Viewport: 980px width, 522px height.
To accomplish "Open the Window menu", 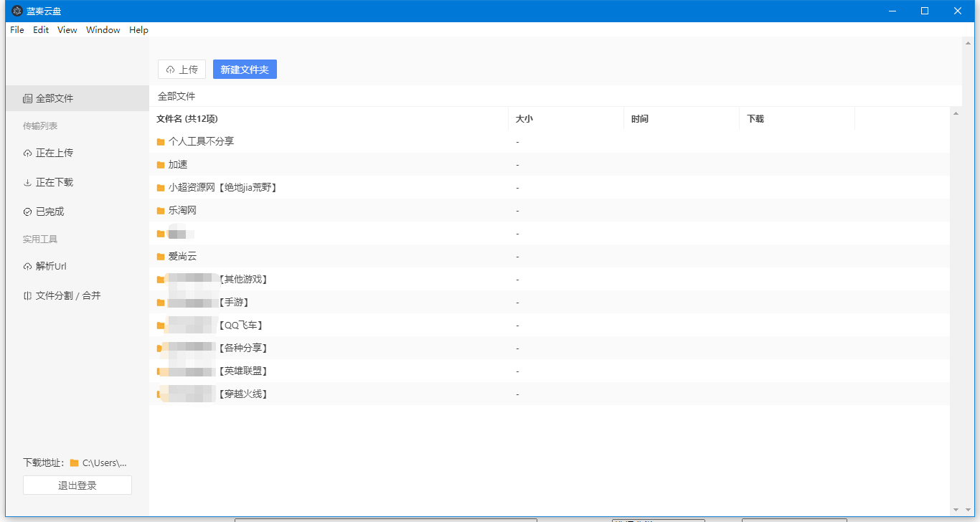I will [103, 29].
